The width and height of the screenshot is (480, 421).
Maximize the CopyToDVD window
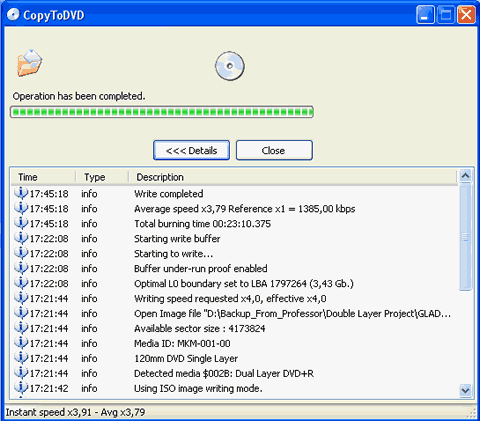pyautogui.click(x=446, y=15)
